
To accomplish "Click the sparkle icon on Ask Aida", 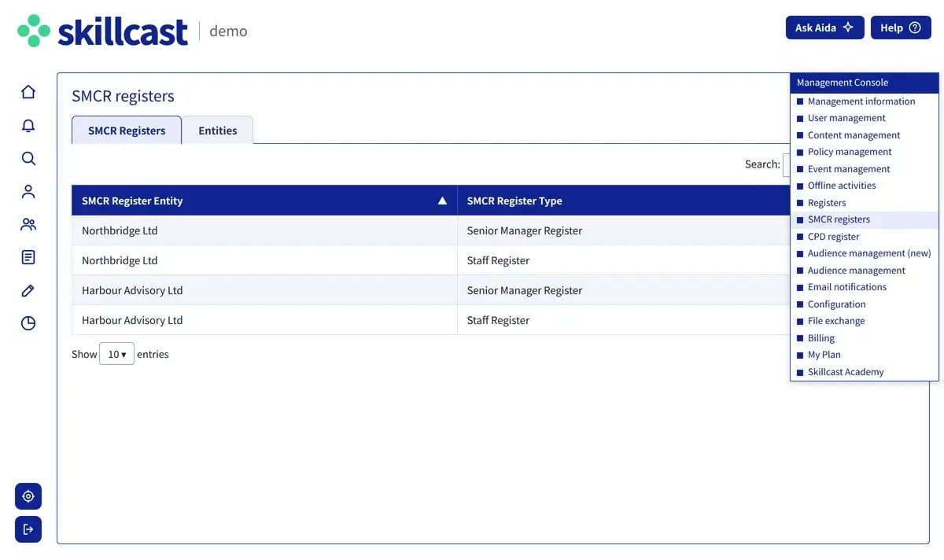I will point(848,28).
